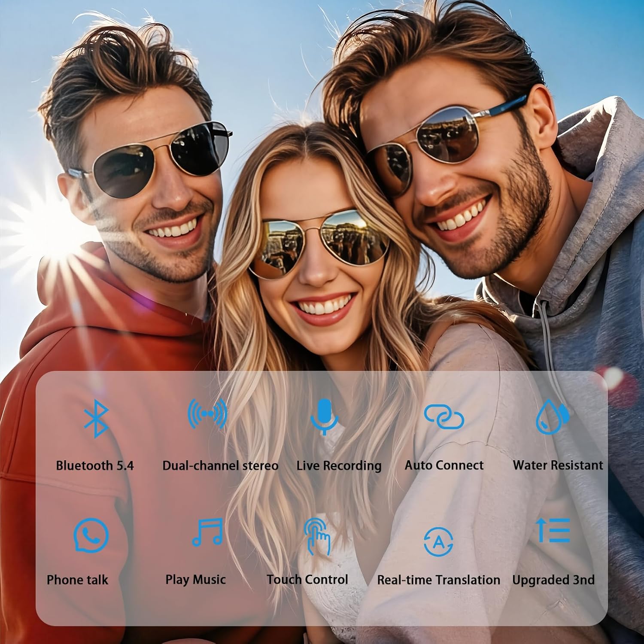644x644 pixels.
Task: Click the dual-channel stereo waves icon
Action: tap(207, 413)
